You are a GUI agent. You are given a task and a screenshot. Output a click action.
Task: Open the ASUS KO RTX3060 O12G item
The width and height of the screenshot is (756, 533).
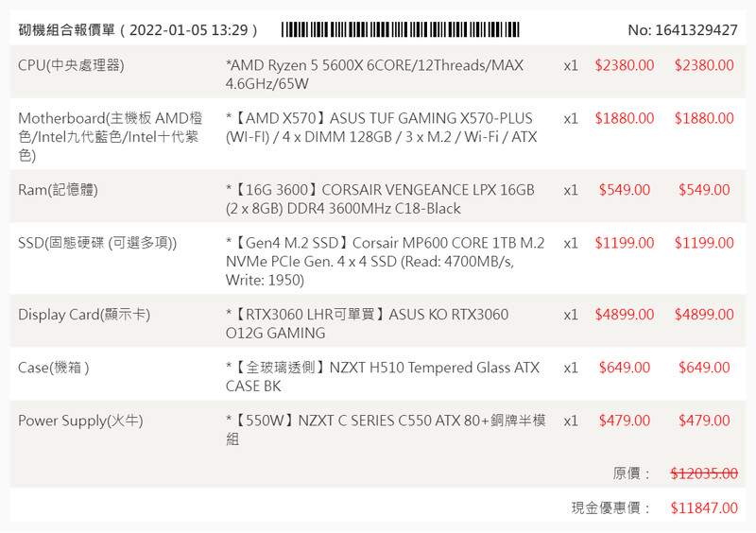click(367, 323)
